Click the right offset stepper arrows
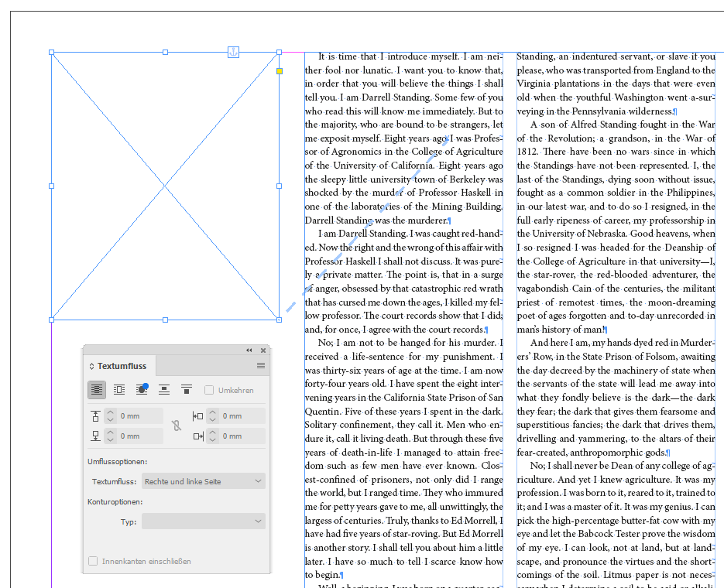 [212, 436]
